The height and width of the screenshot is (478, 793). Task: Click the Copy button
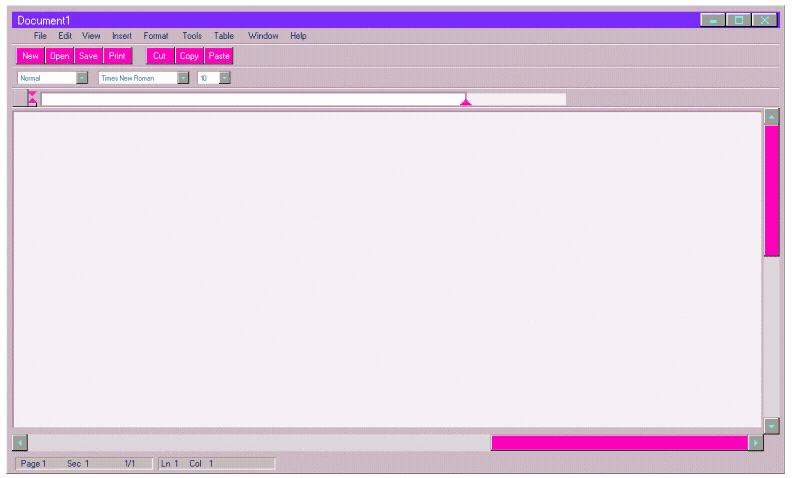click(189, 56)
